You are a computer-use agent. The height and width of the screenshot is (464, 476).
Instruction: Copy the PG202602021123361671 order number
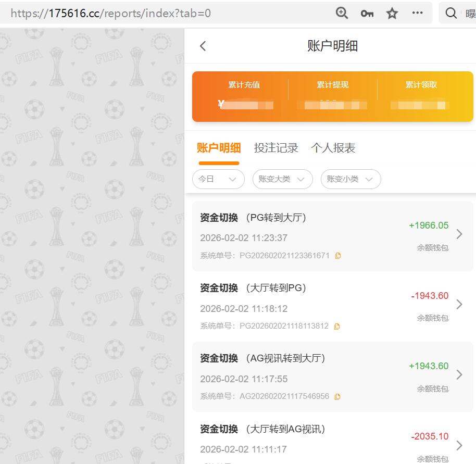coord(337,255)
